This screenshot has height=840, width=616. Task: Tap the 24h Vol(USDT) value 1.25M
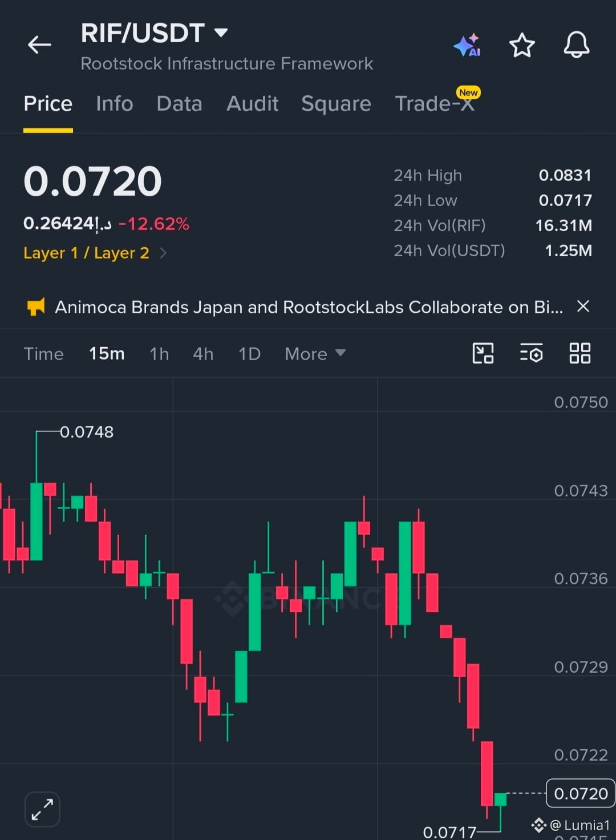(568, 251)
